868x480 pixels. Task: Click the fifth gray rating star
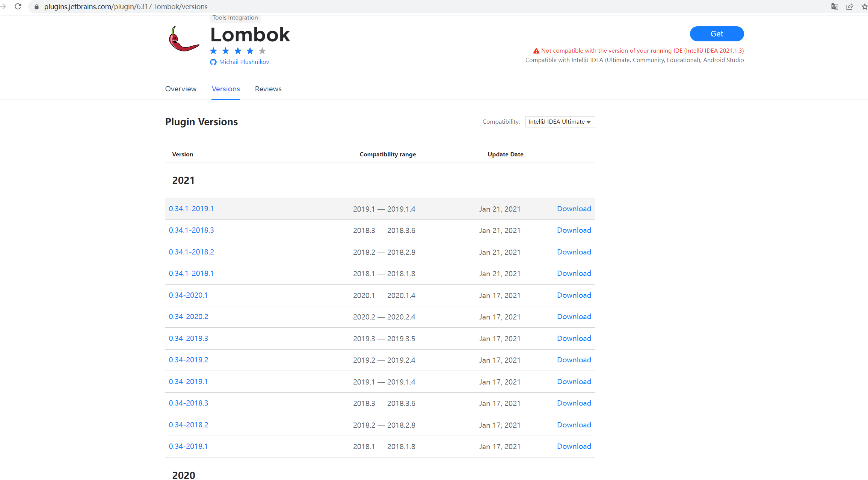(x=262, y=51)
